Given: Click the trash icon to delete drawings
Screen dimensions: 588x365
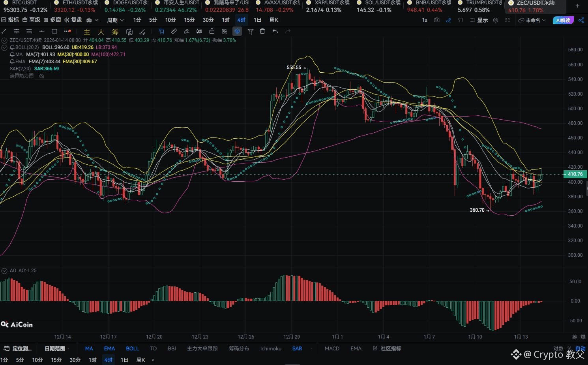Looking at the screenshot, I should click(x=262, y=31).
